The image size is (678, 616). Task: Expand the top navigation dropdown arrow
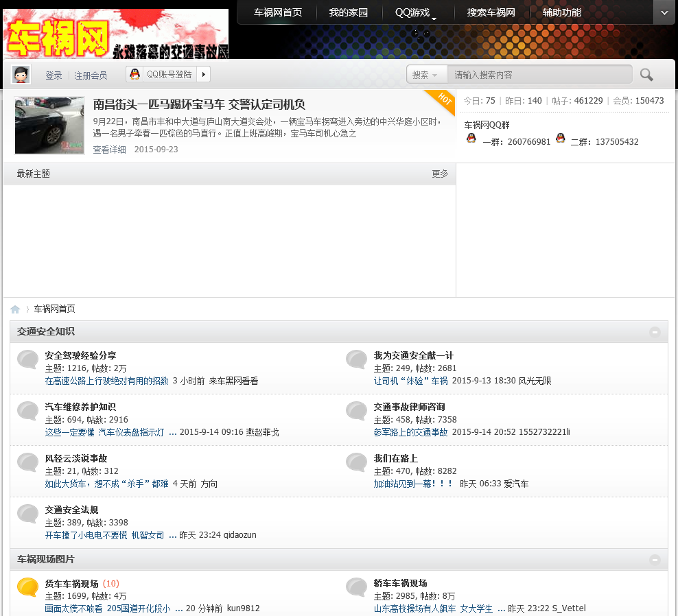[664, 12]
